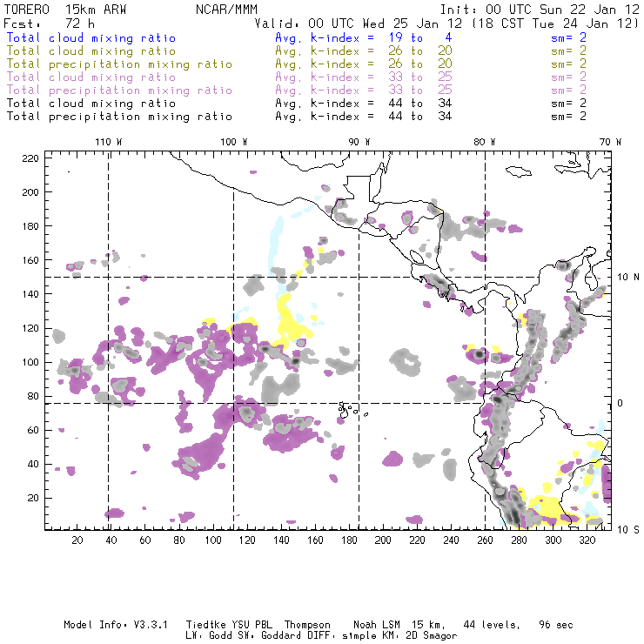Click the black "Total precipitation mixing ratio" legend line
The image size is (644, 644).
pos(119,117)
